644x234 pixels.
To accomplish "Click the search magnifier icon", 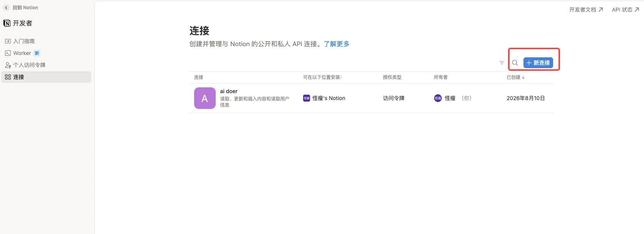I will click(515, 63).
